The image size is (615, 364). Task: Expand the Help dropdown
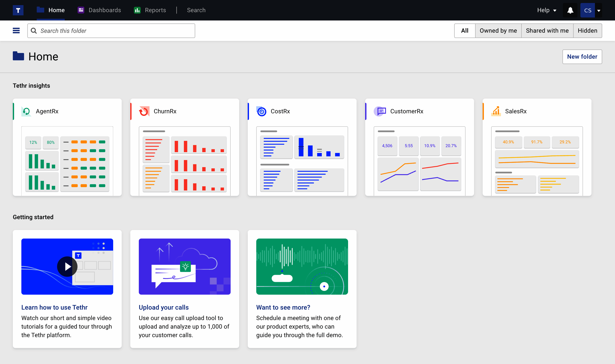pyautogui.click(x=546, y=10)
